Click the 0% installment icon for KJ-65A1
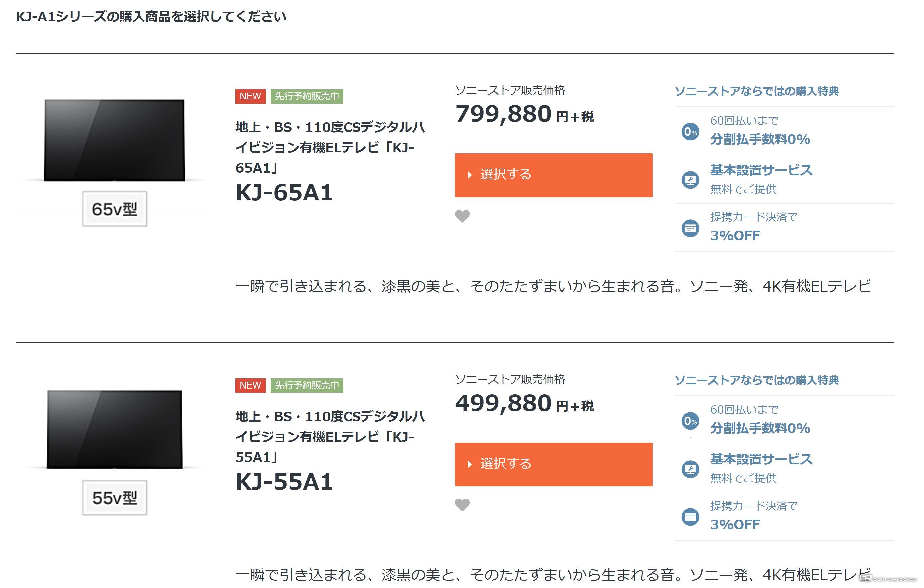The height and width of the screenshot is (588, 924). 690,131
